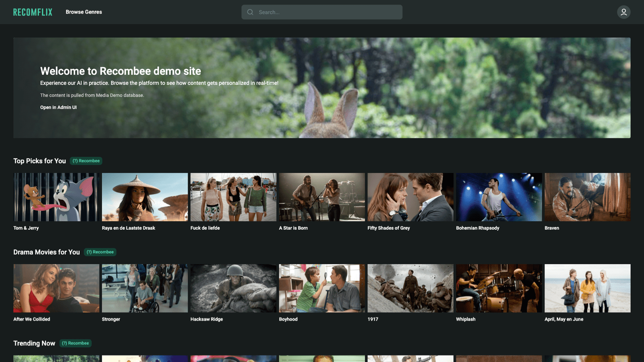
Task: Open the Stronger thumbnail
Action: 145,288
